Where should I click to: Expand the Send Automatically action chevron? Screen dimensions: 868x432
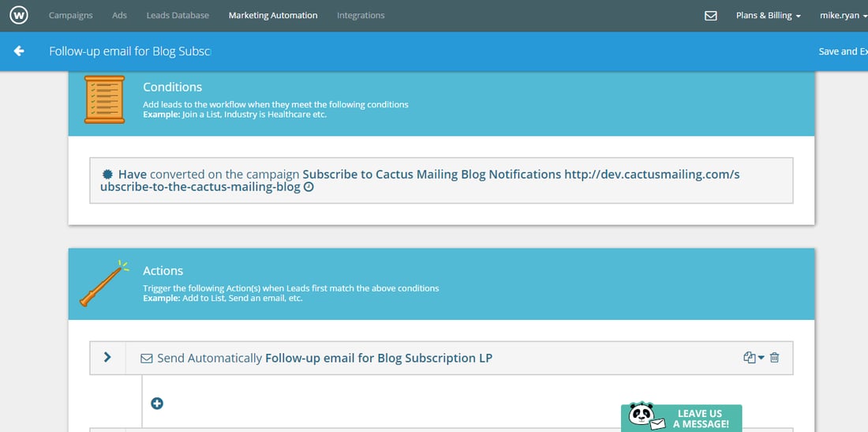[x=107, y=357]
